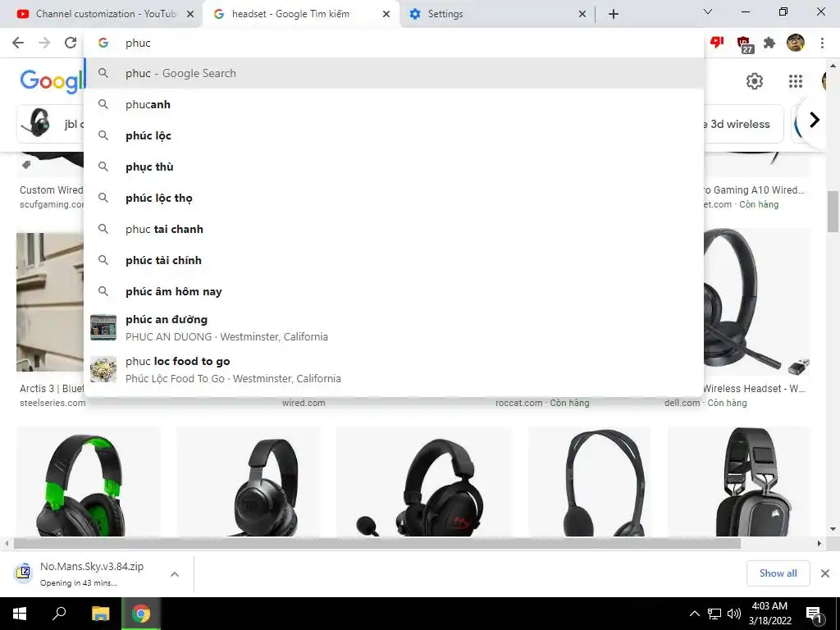This screenshot has height=630, width=840.
Task: Open the thin on-ear headset image
Action: coord(589,482)
